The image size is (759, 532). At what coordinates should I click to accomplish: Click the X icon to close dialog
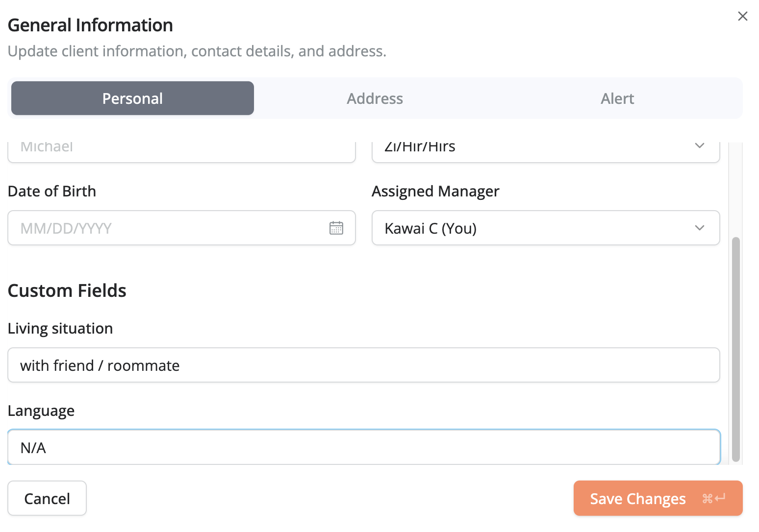(x=742, y=16)
